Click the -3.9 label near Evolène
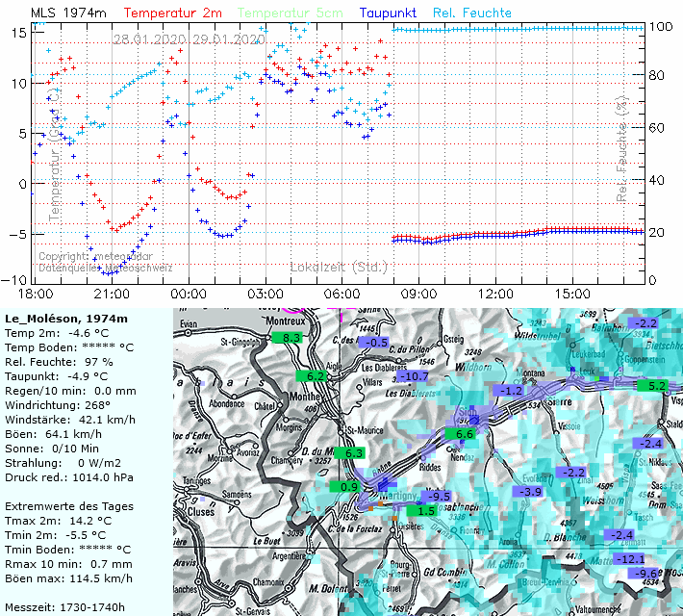This screenshot has height=616, width=683. 528,491
